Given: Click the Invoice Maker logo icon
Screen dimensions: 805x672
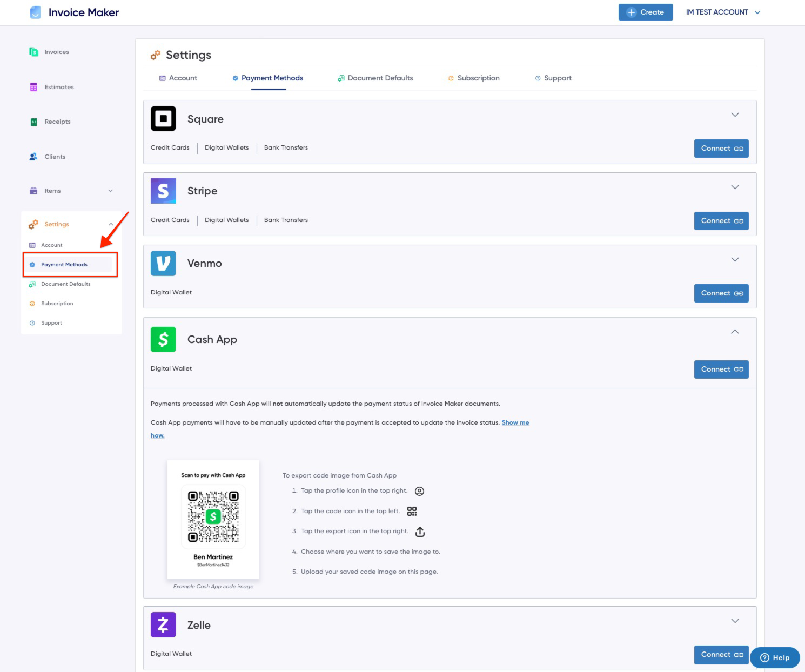Looking at the screenshot, I should click(35, 12).
